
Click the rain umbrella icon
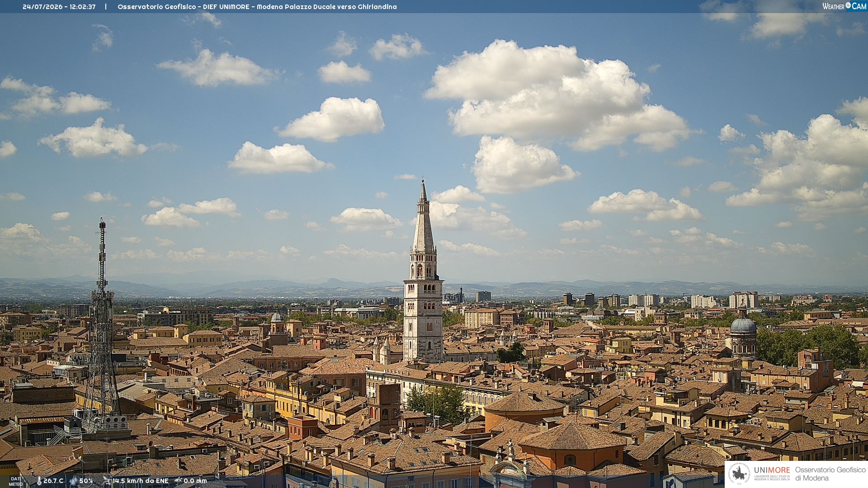click(178, 481)
